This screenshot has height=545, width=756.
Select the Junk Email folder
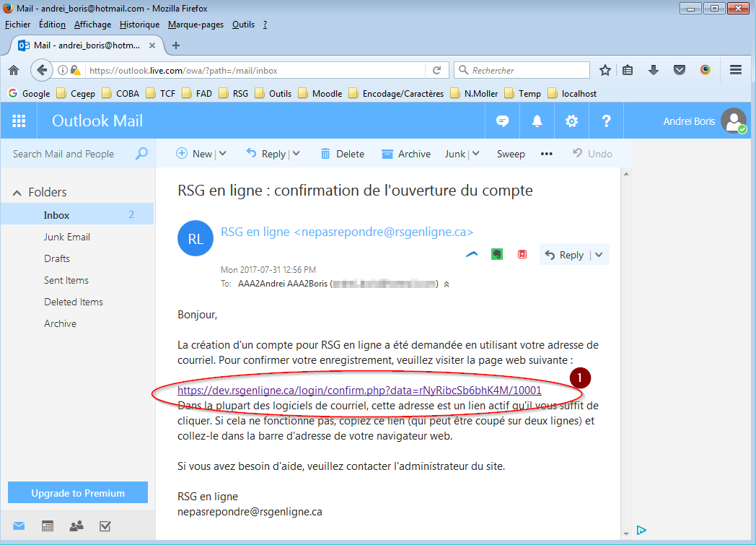(67, 237)
